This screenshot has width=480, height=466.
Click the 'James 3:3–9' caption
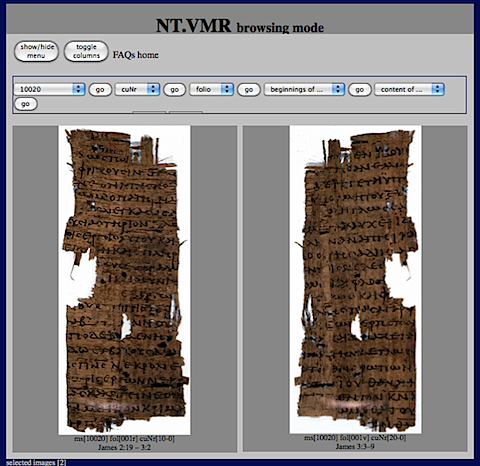tap(355, 446)
